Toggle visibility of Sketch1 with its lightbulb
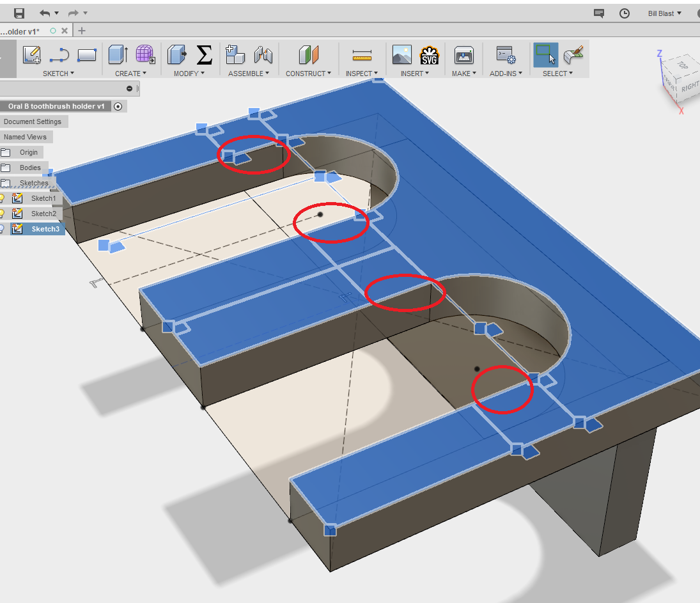The height and width of the screenshot is (603, 700). [x=3, y=198]
